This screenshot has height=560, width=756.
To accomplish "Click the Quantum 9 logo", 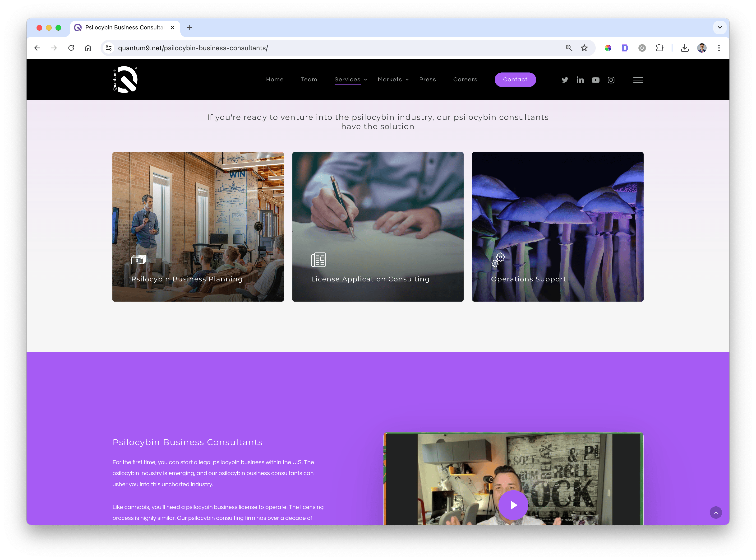I will 125,80.
